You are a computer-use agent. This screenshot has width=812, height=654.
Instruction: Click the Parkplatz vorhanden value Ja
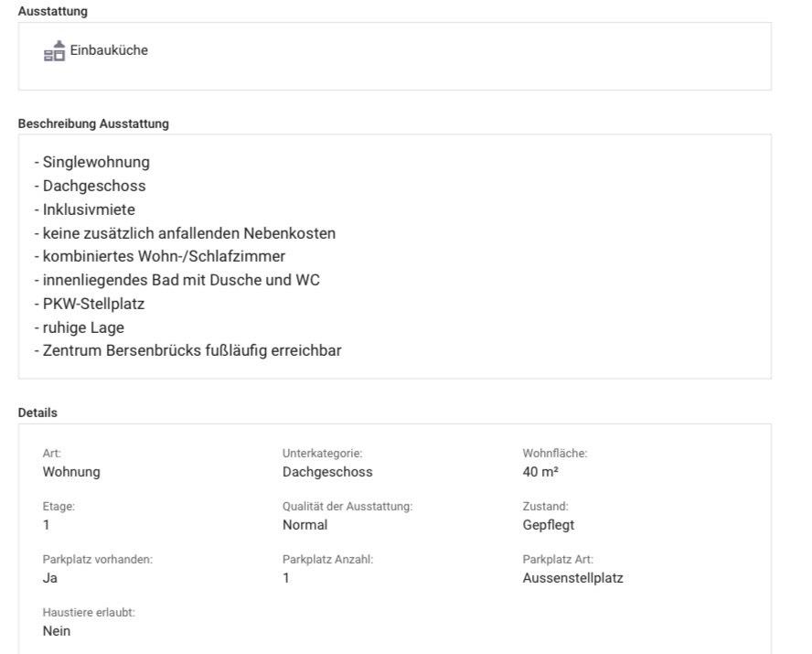click(x=50, y=578)
